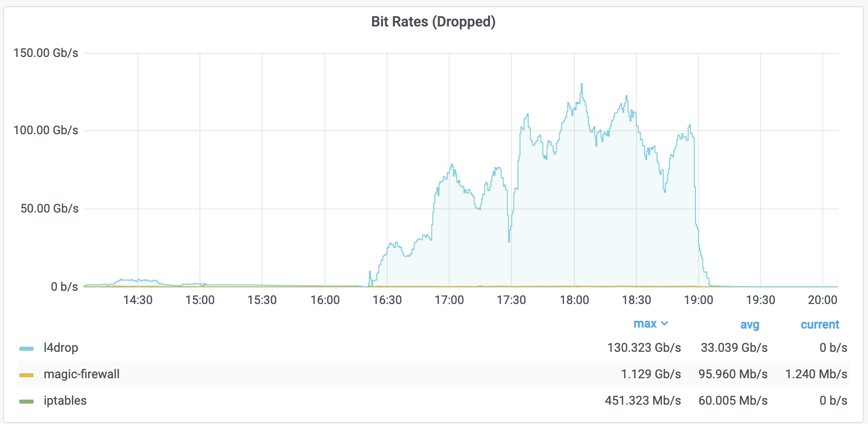Toggle the magic-firewall series label
This screenshot has width=868, height=424.
[81, 374]
